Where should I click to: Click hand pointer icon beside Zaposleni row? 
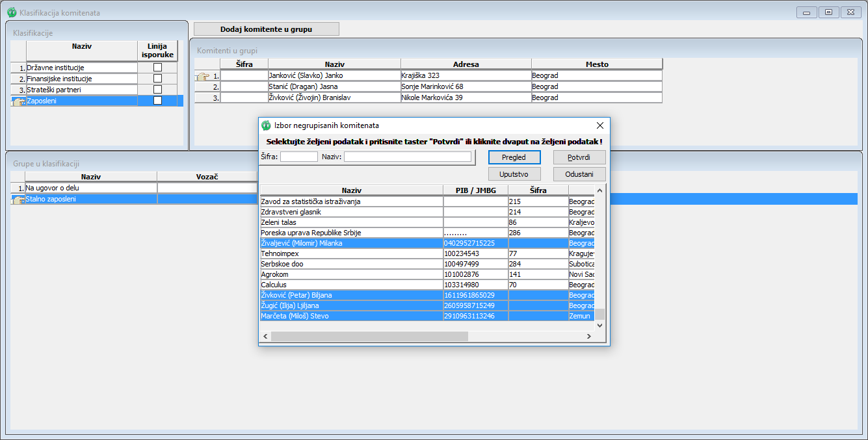[x=18, y=101]
